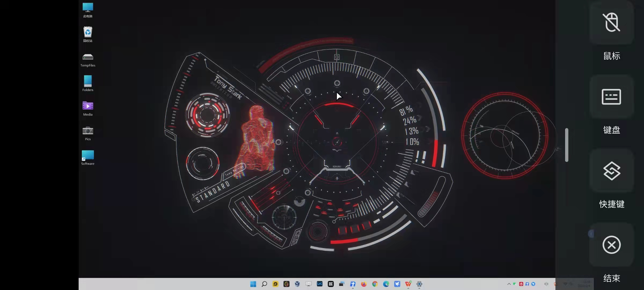Launch CapCut from the taskbar
The image size is (644, 290).
coord(331,284)
